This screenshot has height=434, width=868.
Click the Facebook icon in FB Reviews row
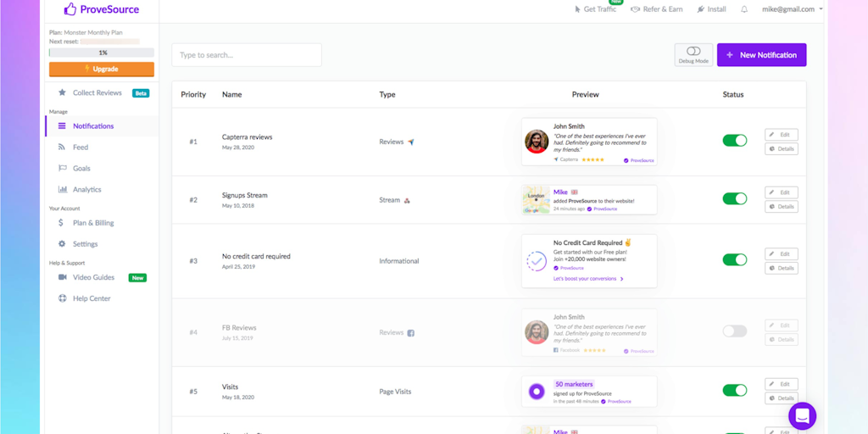(411, 332)
